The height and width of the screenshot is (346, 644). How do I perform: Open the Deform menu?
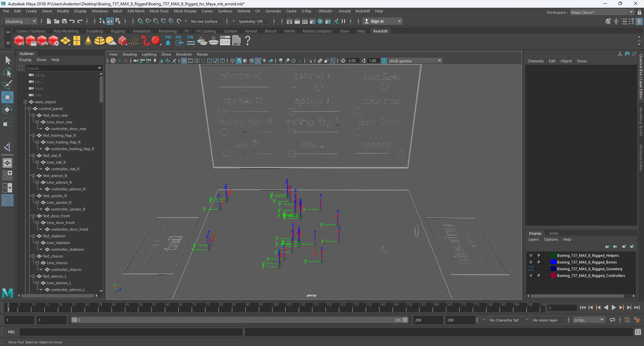click(244, 11)
